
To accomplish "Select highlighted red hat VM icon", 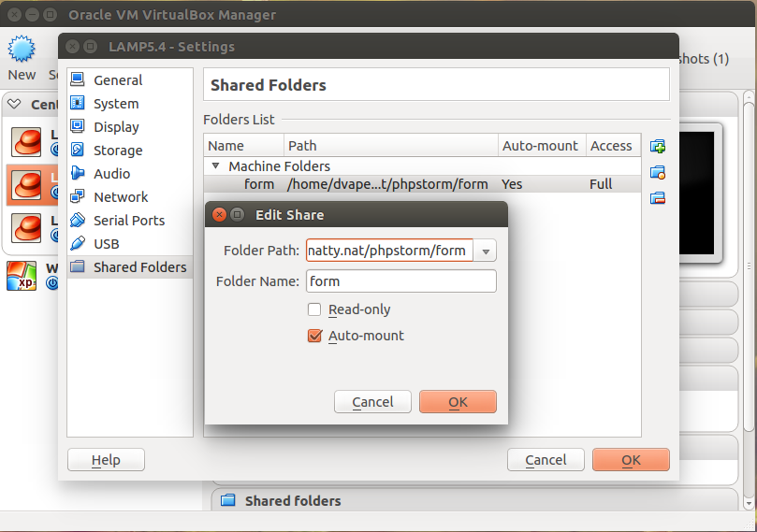I will (26, 185).
